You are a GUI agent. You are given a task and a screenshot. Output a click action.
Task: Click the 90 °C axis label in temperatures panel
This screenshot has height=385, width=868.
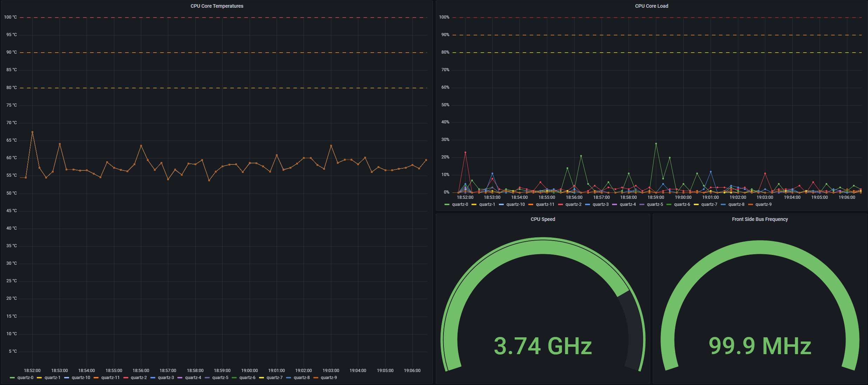(12, 52)
